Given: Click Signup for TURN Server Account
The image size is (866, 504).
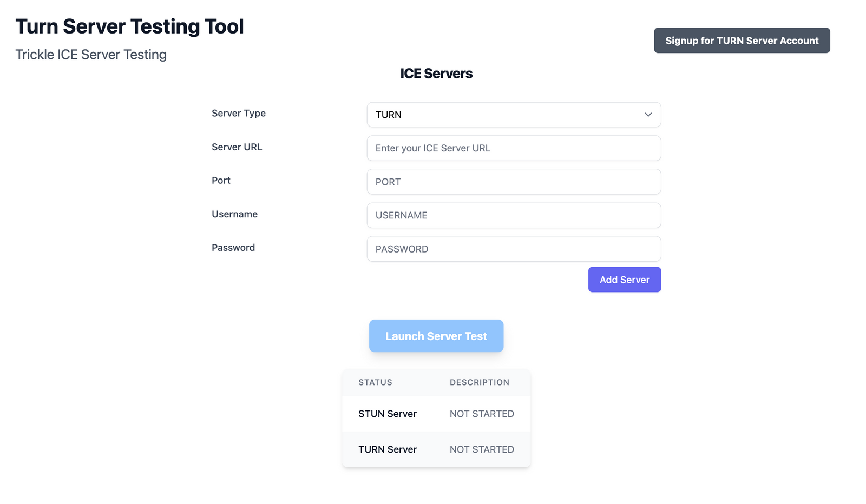Looking at the screenshot, I should pos(742,40).
